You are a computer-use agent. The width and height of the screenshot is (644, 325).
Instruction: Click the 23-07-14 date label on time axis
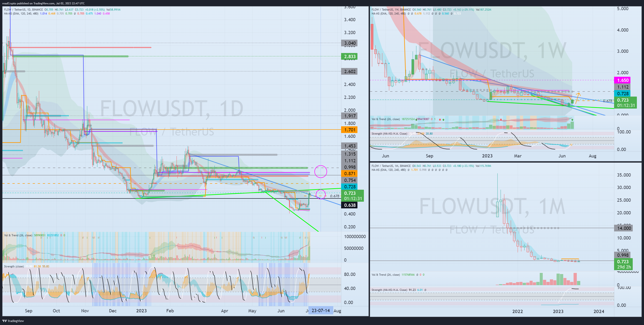(x=320, y=310)
